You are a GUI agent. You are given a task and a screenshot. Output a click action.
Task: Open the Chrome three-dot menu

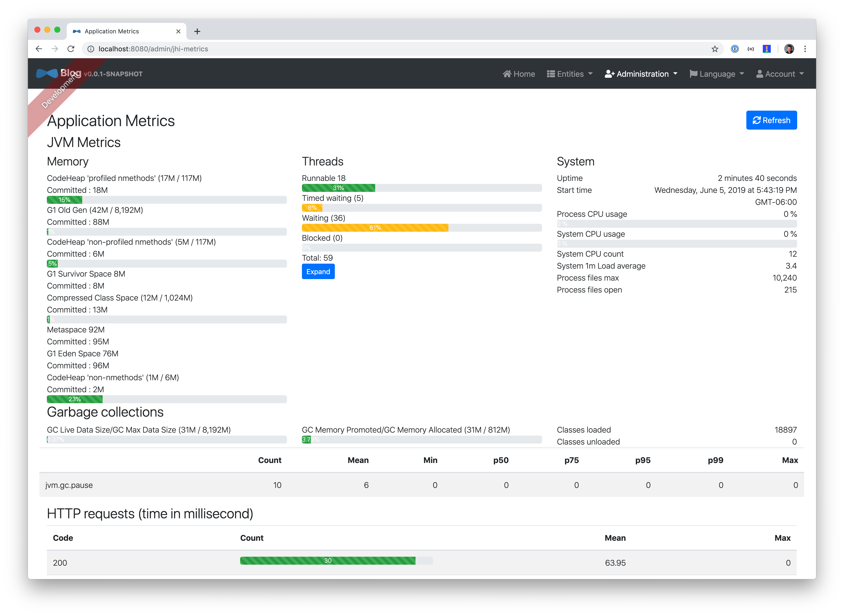(x=805, y=49)
